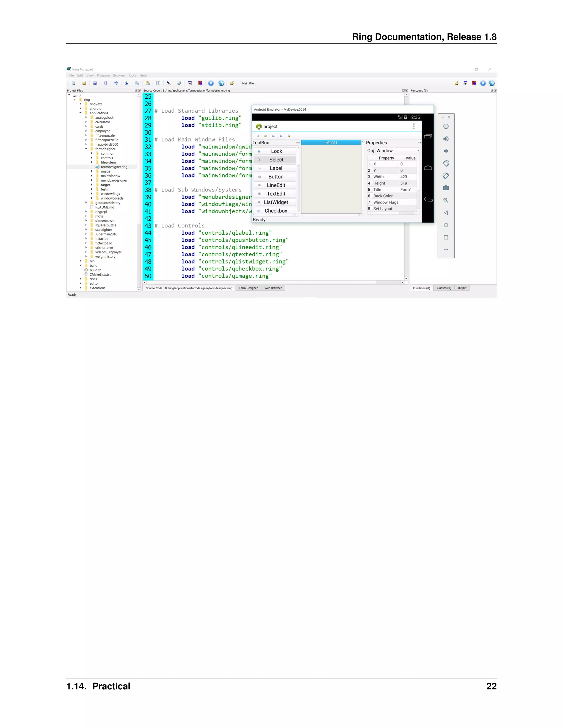Viewport: 563px width, 728px height.
Task: Click the Undo arrow toolbar icon
Action: point(116,83)
